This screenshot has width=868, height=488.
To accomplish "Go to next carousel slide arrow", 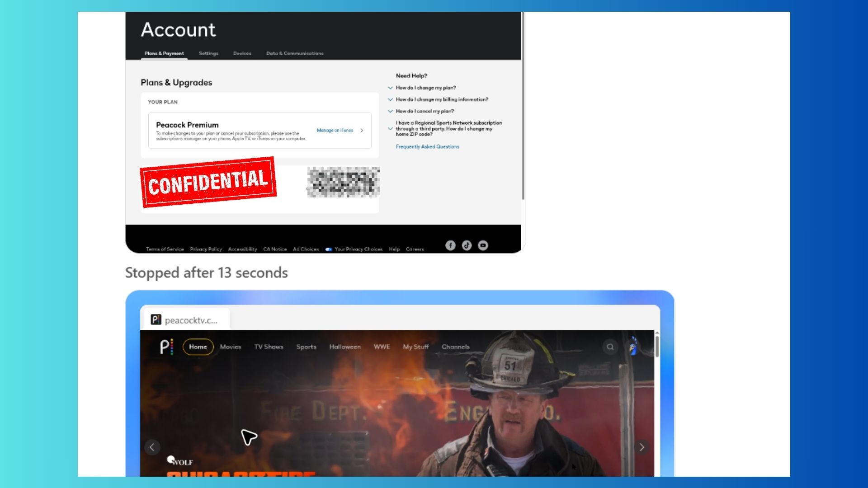I will (x=642, y=447).
